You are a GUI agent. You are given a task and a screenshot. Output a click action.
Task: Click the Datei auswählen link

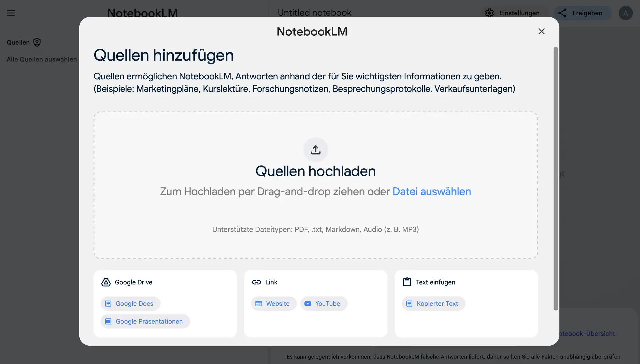tap(432, 191)
